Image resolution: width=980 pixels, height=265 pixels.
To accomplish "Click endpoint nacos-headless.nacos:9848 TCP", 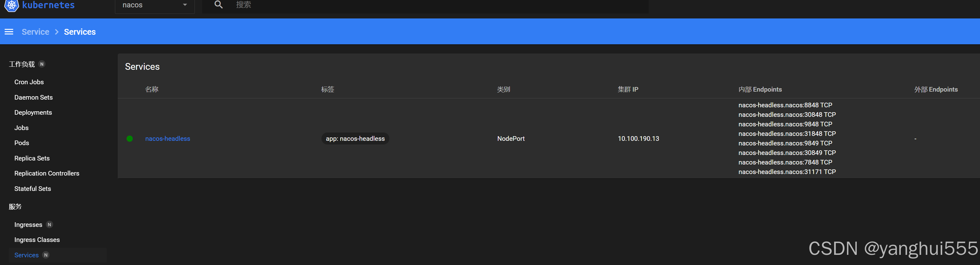I will pyautogui.click(x=785, y=124).
